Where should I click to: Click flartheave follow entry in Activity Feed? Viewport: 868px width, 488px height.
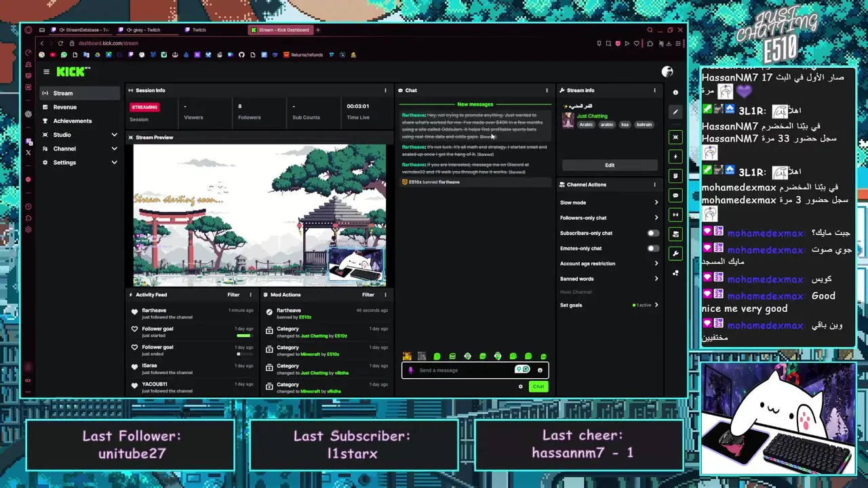193,313
